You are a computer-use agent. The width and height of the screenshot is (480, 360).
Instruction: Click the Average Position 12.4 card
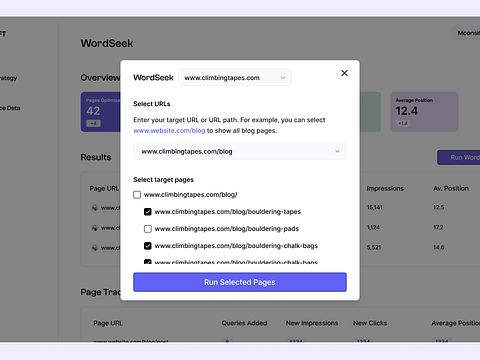tap(424, 112)
